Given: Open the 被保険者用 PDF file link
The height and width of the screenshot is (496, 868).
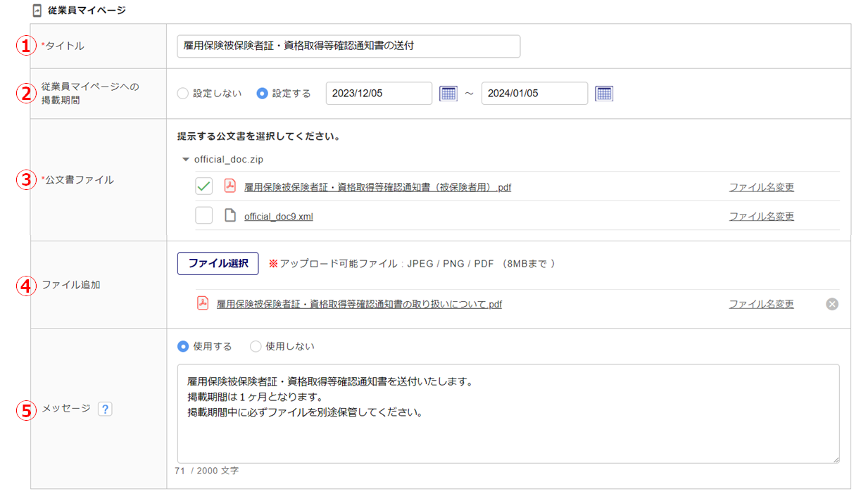Looking at the screenshot, I should point(377,187).
